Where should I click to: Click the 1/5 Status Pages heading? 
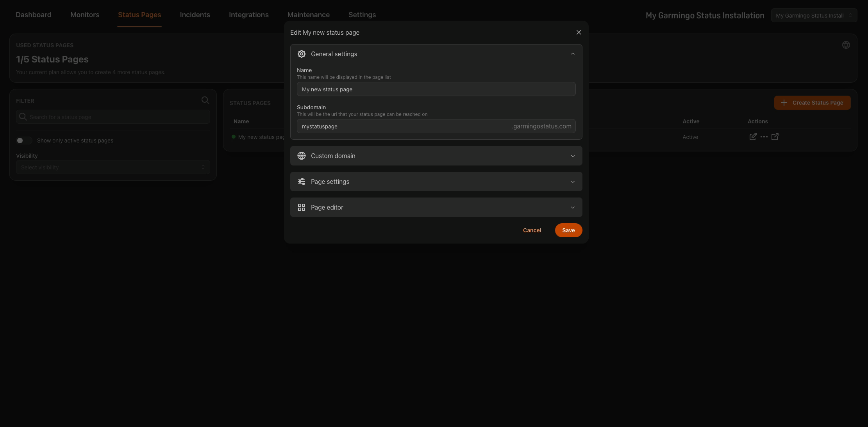click(x=52, y=59)
